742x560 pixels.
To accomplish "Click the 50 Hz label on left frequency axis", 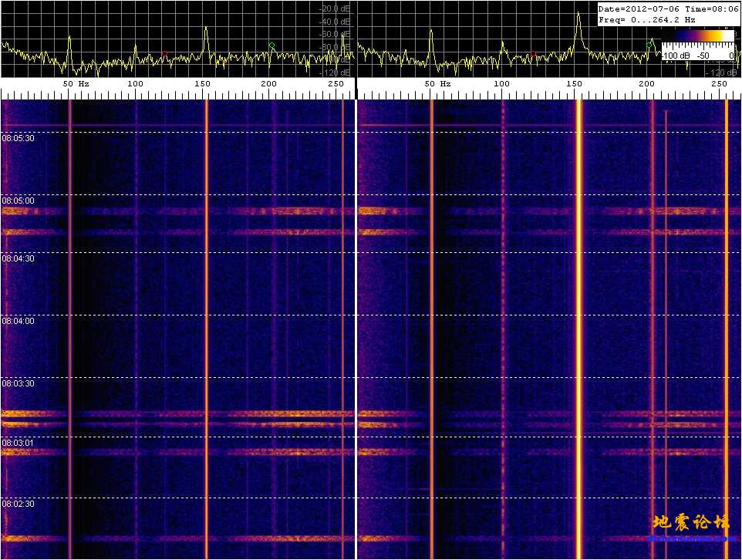I will point(76,84).
